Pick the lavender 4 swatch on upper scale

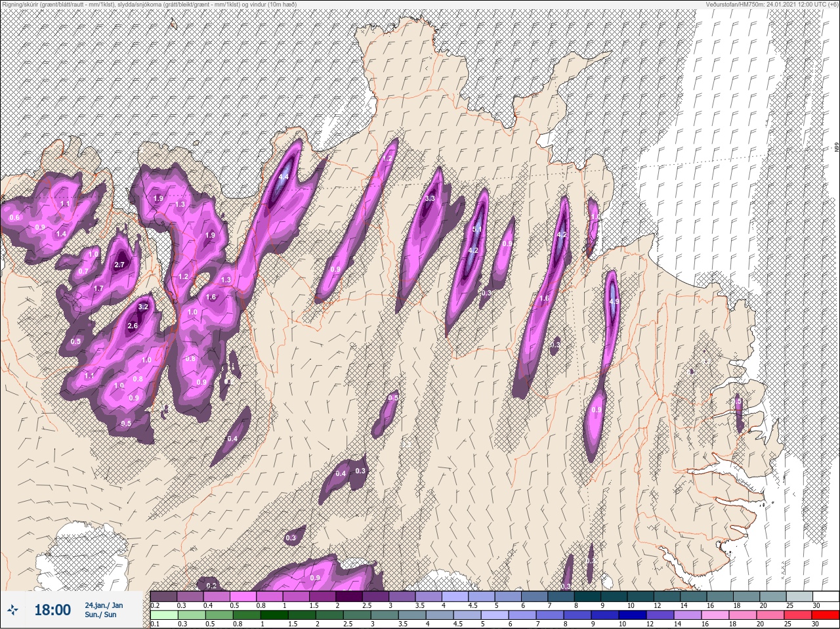pyautogui.click(x=455, y=596)
